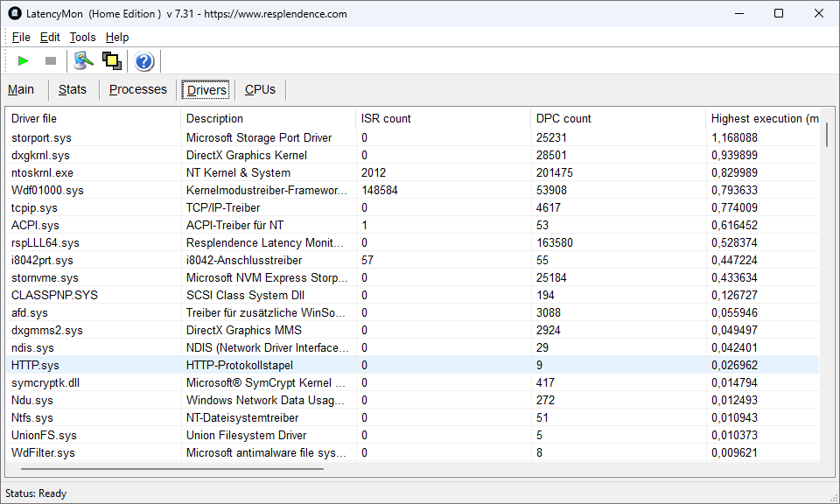Open the File menu
Viewport: 840px width, 504px height.
pyautogui.click(x=21, y=37)
